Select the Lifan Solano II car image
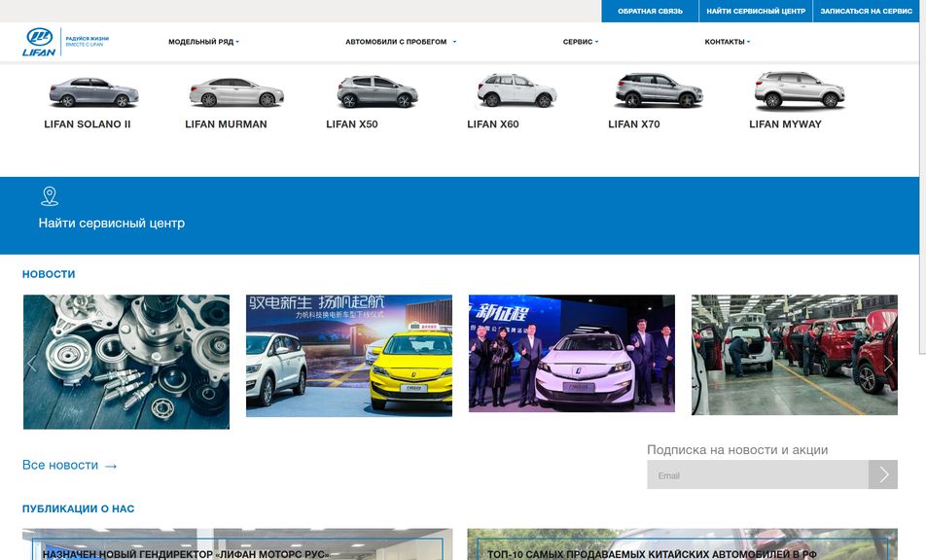 [94, 92]
